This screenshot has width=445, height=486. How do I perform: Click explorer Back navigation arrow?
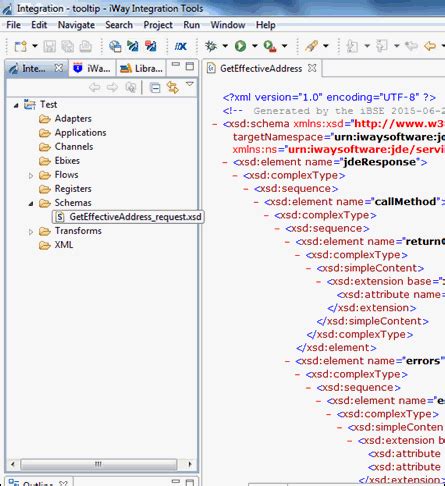coord(95,88)
